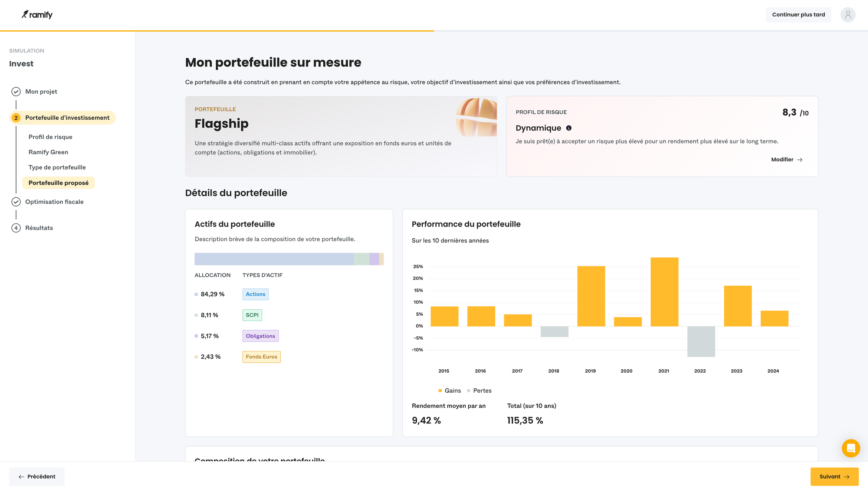This screenshot has height=492, width=868.
Task: Switch to the Résultats step
Action: (x=39, y=228)
